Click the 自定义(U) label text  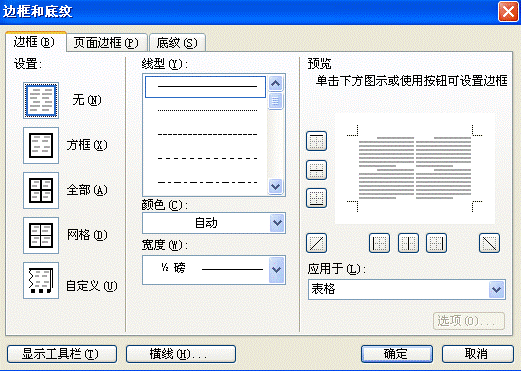pyautogui.click(x=91, y=286)
